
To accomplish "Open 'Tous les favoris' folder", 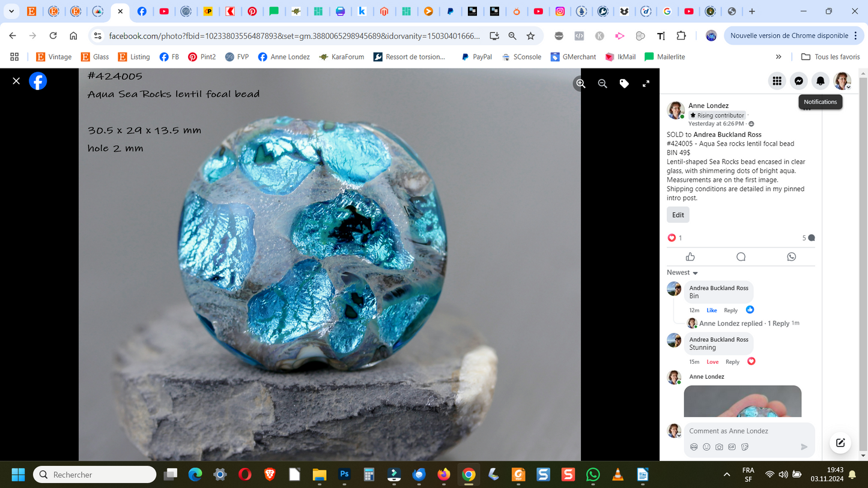I will [x=831, y=57].
